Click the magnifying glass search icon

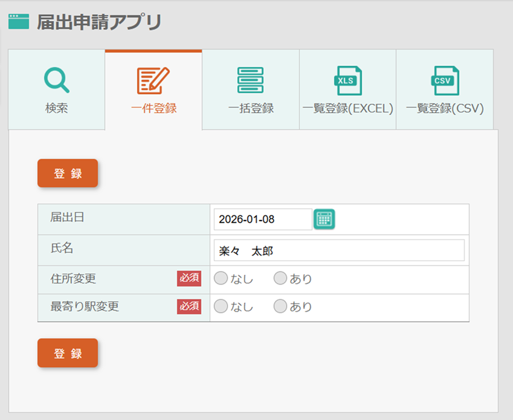[x=56, y=80]
